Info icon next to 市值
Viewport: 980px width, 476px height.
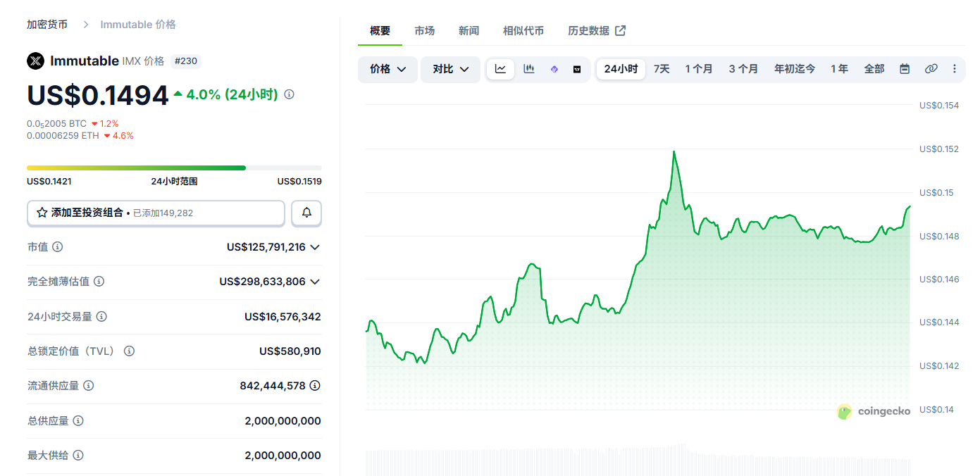[58, 247]
